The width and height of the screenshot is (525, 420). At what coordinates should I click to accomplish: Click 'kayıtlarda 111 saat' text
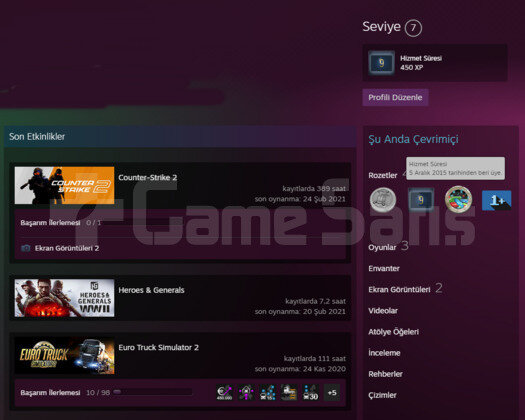coord(314,358)
